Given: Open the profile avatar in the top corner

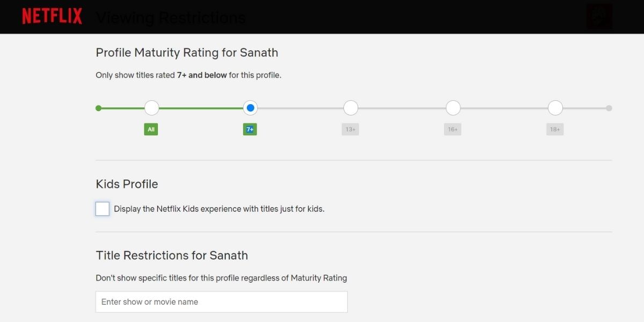Looking at the screenshot, I should pos(599,16).
